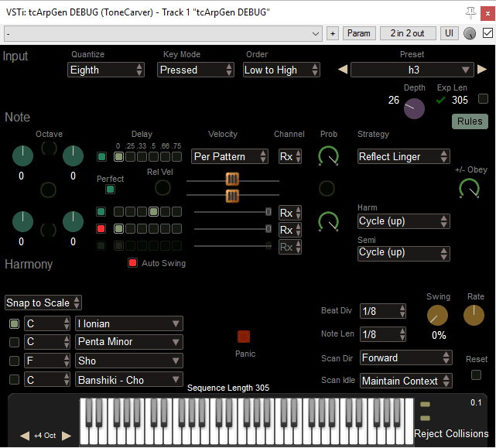496x448 pixels.
Task: Select the .5 delay cell in second row
Action: pos(153,211)
